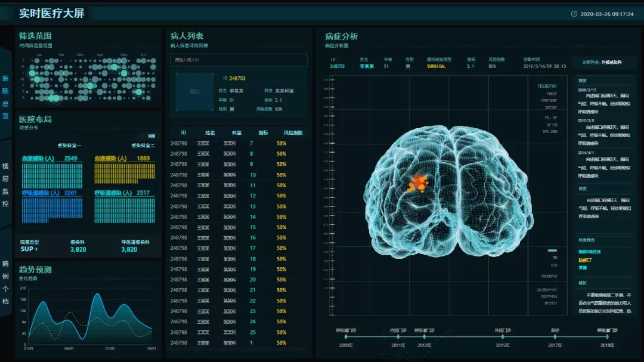Select patient row with indicator 25

coord(239,332)
